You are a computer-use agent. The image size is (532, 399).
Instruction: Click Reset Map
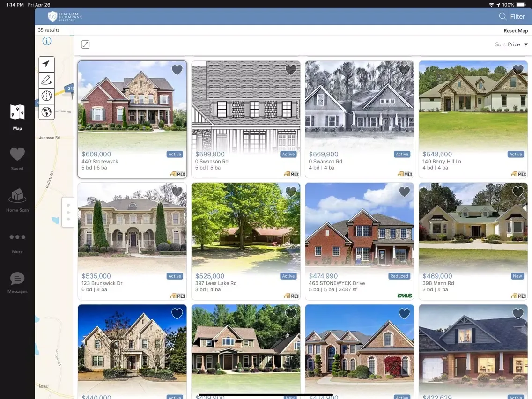(x=516, y=30)
